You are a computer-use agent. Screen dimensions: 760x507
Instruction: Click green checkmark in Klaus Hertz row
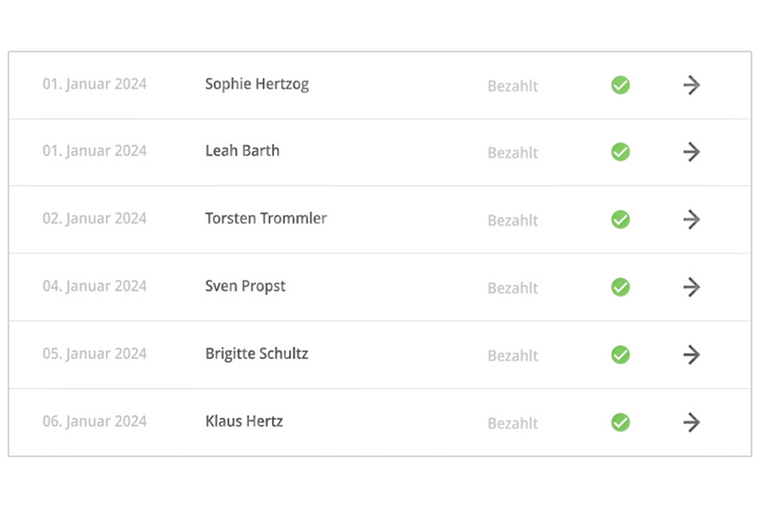pos(620,422)
